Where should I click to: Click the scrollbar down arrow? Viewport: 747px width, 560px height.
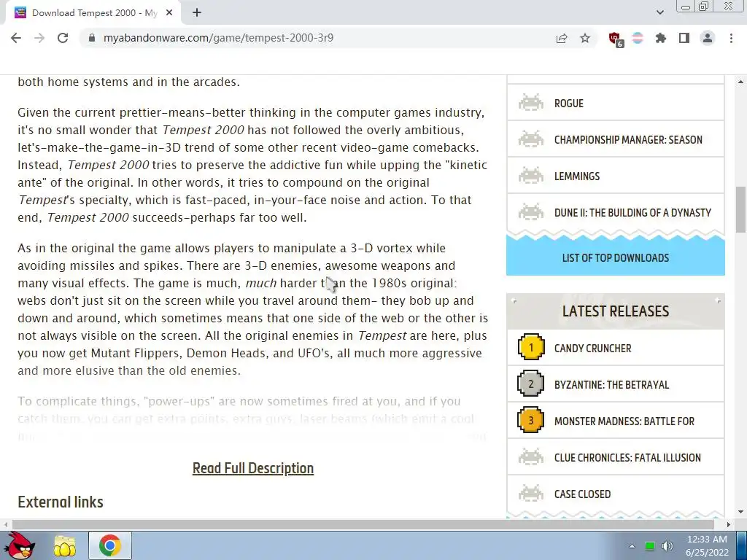pyautogui.click(x=740, y=513)
